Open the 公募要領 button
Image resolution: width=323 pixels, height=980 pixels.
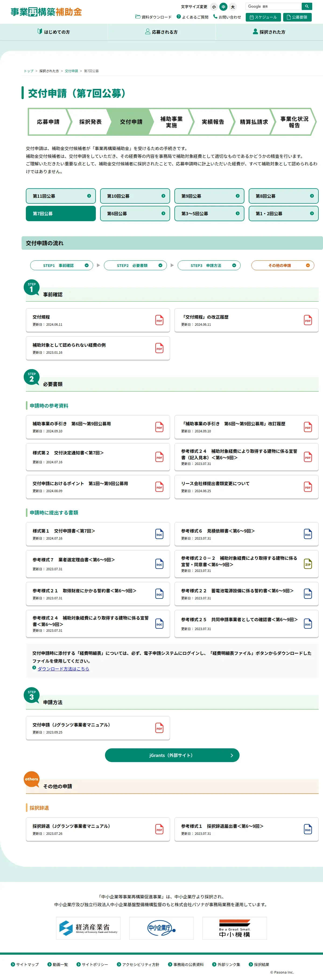tap(297, 17)
